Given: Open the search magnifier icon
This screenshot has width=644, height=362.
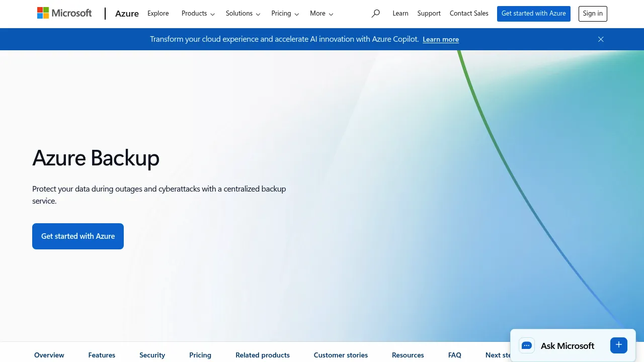Looking at the screenshot, I should click(x=375, y=14).
